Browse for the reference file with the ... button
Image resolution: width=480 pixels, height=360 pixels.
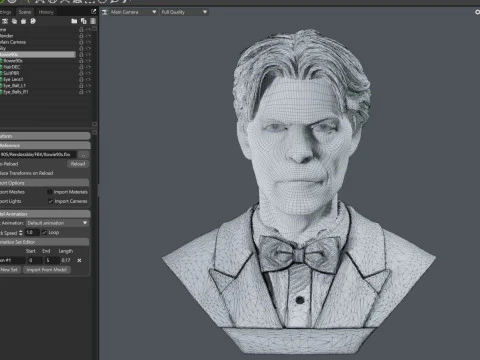(84, 155)
